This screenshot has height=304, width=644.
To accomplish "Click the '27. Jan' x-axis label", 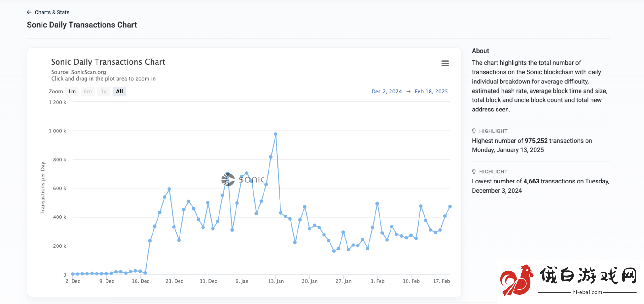I will tap(343, 281).
